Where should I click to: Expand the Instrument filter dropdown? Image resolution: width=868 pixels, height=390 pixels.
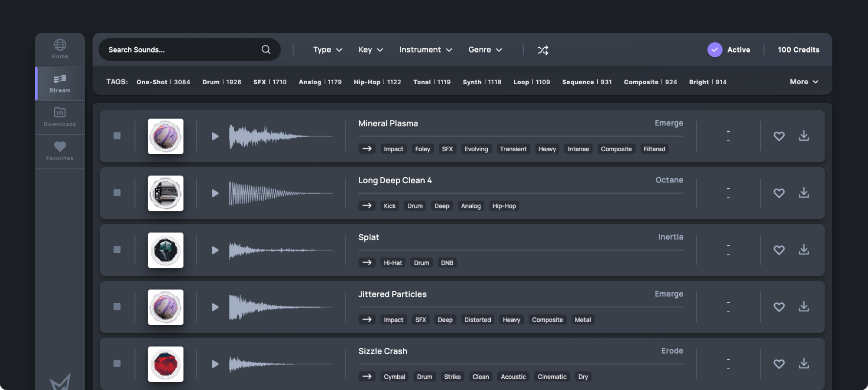point(425,50)
